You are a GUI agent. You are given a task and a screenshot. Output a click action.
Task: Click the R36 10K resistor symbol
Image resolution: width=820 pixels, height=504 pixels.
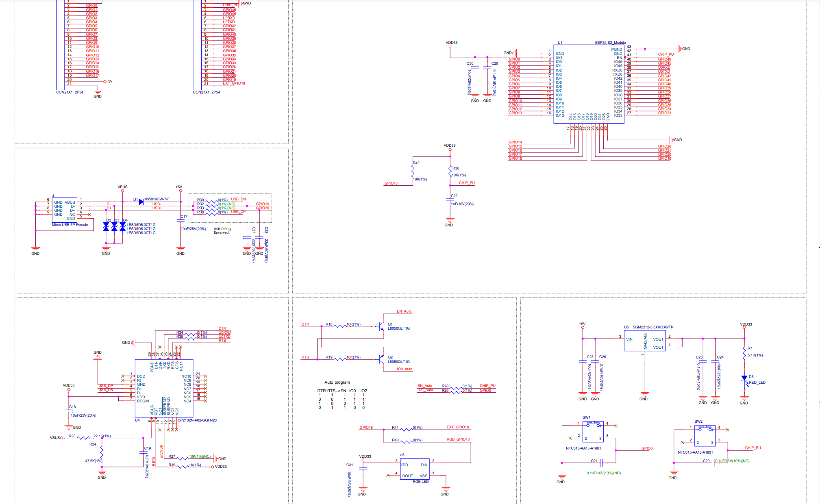[450, 171]
